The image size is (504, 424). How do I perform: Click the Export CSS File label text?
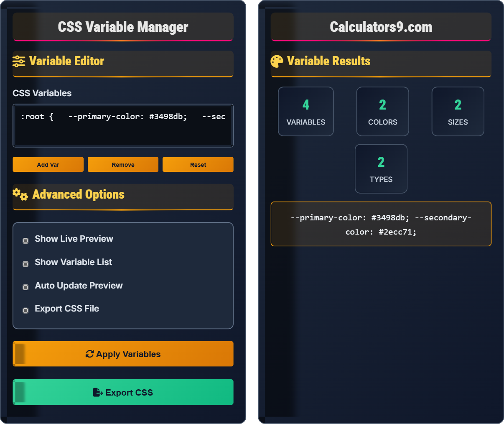tap(67, 309)
